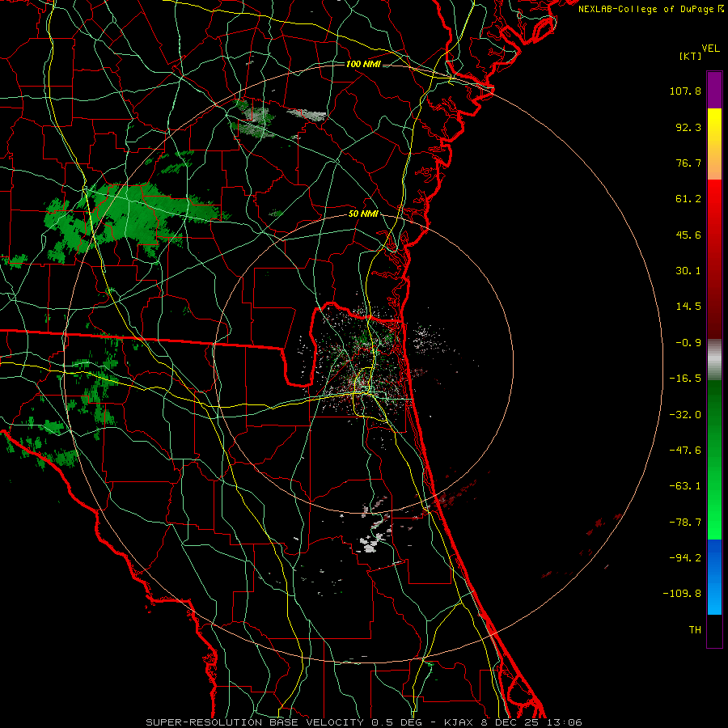Viewport: 728px width, 728px height.
Task: Click the 61.2 legend value
Action: pyautogui.click(x=688, y=199)
